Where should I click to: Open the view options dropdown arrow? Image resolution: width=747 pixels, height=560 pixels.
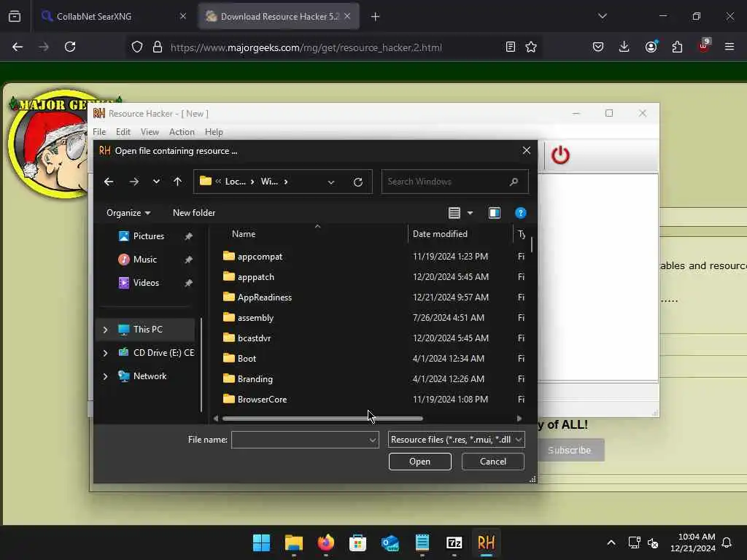click(x=470, y=213)
